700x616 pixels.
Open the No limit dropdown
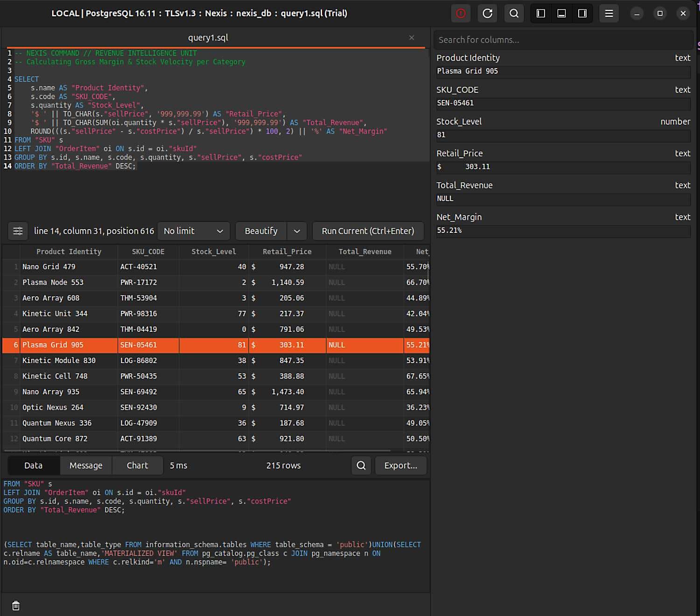click(x=193, y=231)
